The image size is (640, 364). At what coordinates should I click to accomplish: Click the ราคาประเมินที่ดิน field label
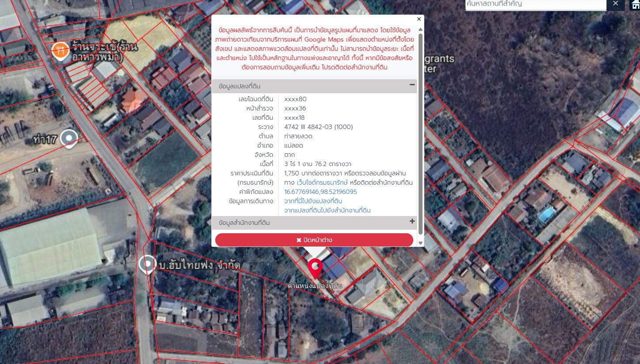[x=252, y=173]
